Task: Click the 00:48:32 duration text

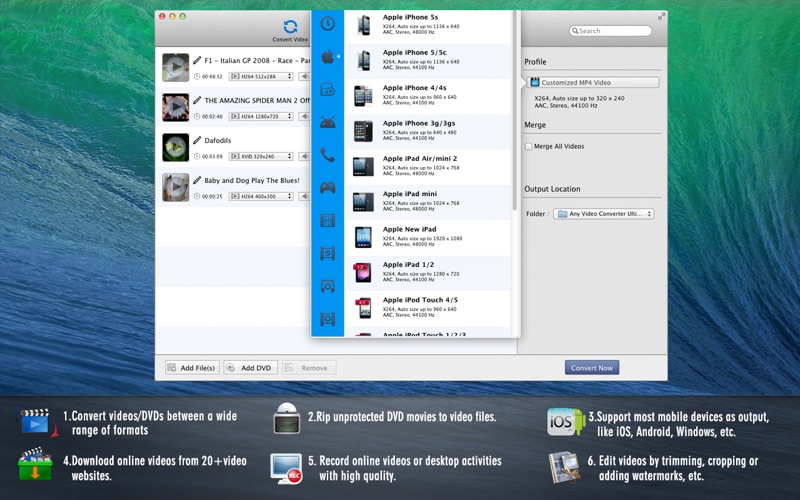Action: pyautogui.click(x=212, y=77)
